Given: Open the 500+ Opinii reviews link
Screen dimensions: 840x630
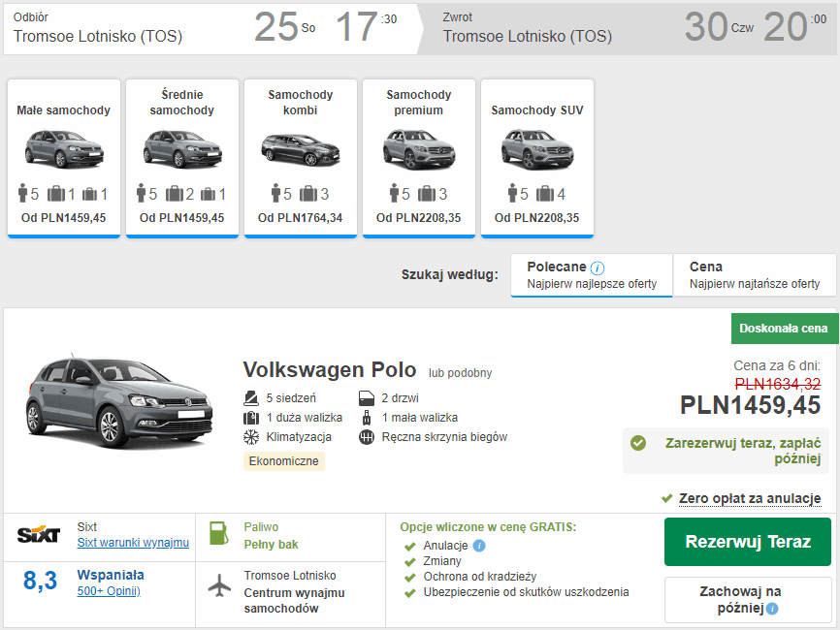Looking at the screenshot, I should [x=109, y=591].
